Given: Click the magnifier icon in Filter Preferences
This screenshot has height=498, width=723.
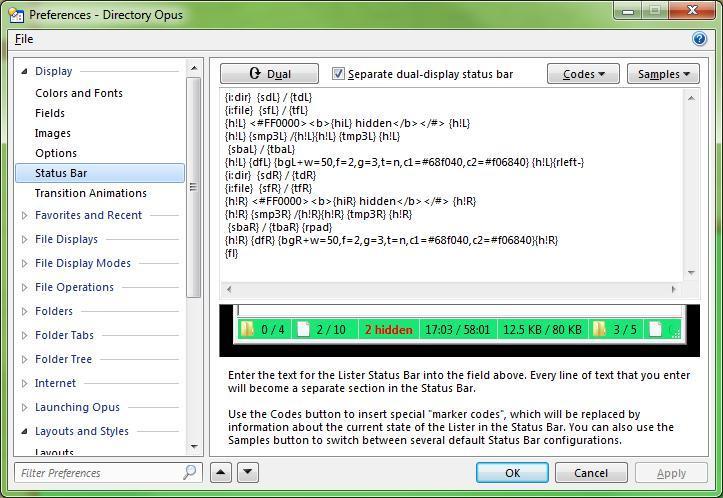Looking at the screenshot, I should click(x=190, y=472).
